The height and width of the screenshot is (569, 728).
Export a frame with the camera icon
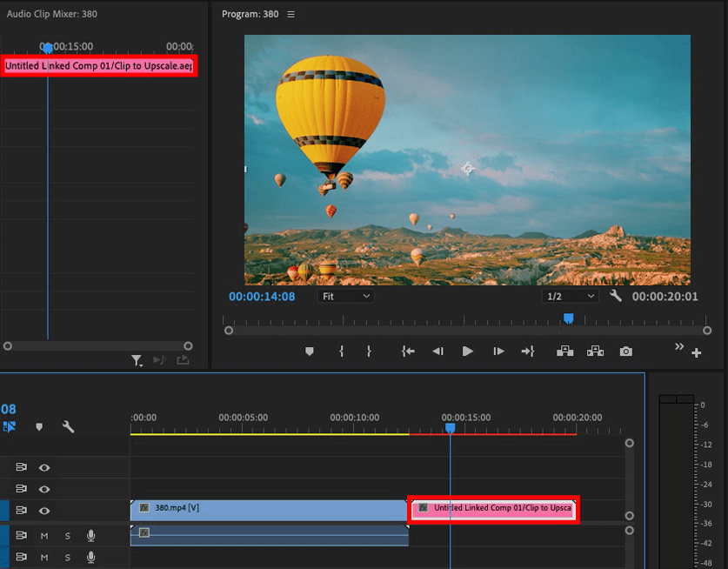click(x=625, y=351)
